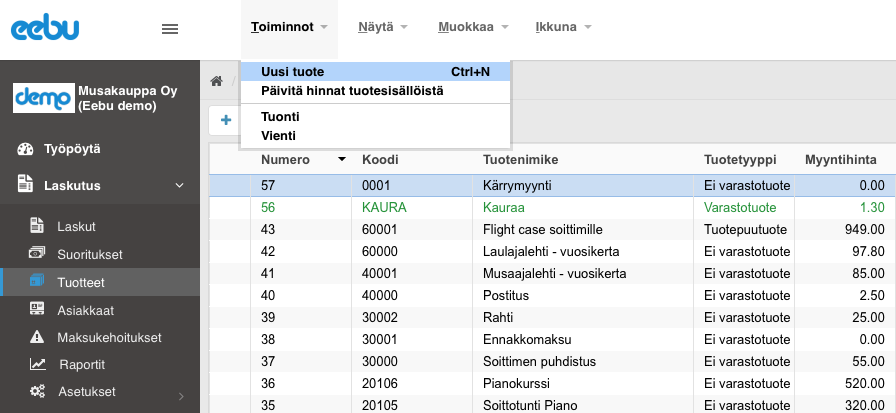Image resolution: width=896 pixels, height=413 pixels.
Task: Click the Asiakkaat customers icon
Action: (37, 309)
